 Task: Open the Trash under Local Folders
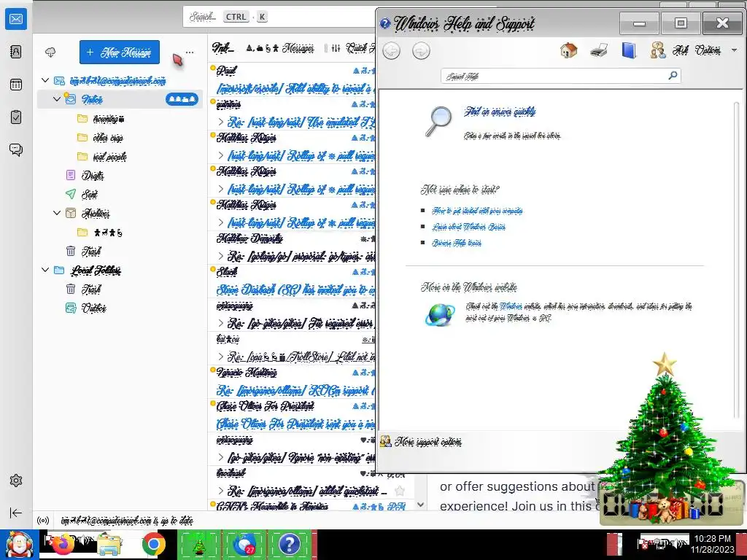coord(91,289)
